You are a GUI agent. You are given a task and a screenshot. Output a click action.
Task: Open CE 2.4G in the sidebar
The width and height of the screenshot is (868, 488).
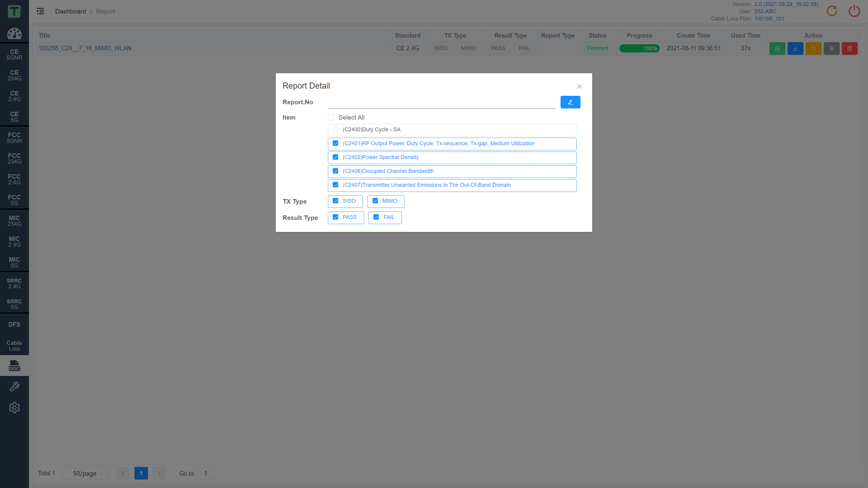point(14,96)
